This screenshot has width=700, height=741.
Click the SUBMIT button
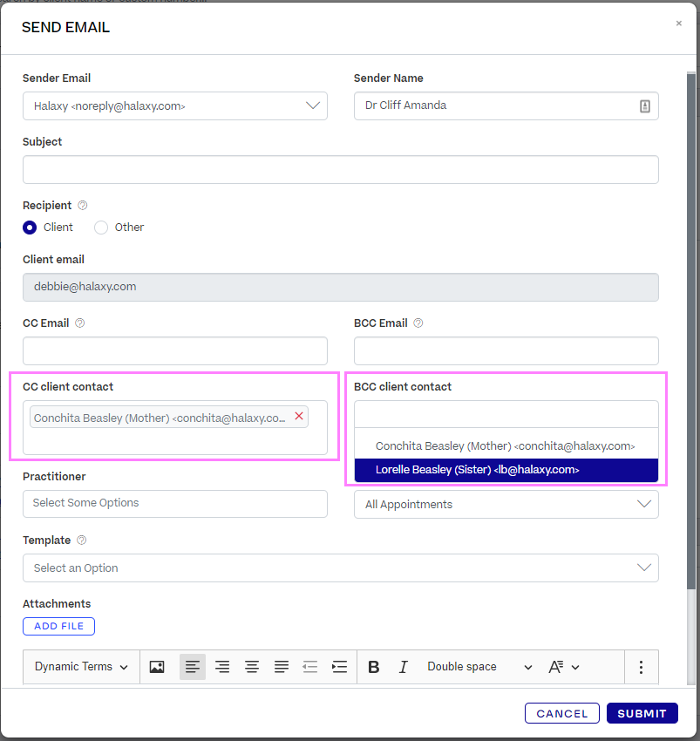pos(642,713)
